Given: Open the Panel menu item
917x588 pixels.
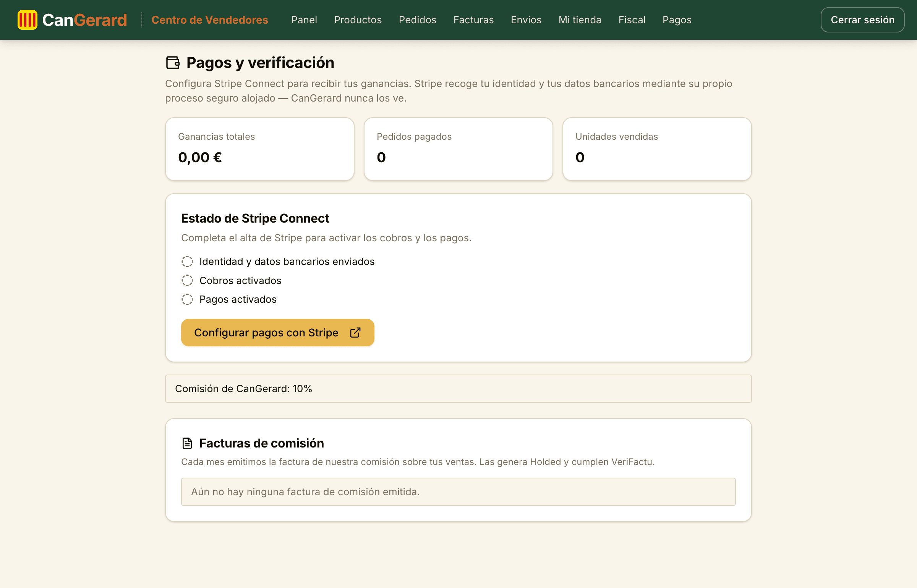Looking at the screenshot, I should point(304,20).
